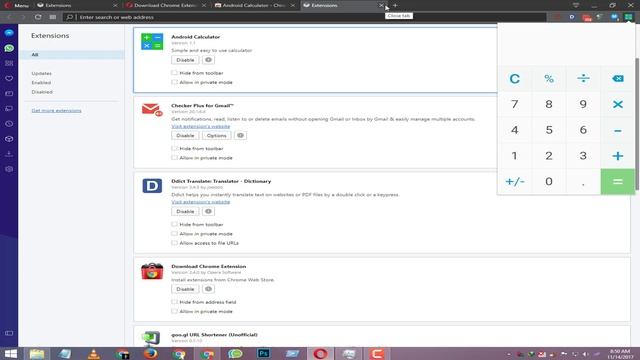
Task: Open Messenger in Opera sidebar
Action: pos(9,33)
